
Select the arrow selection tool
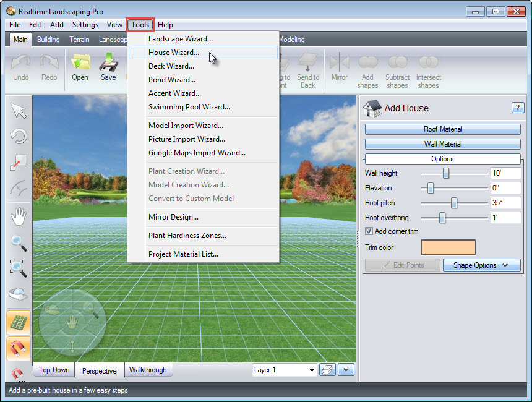tap(19, 111)
